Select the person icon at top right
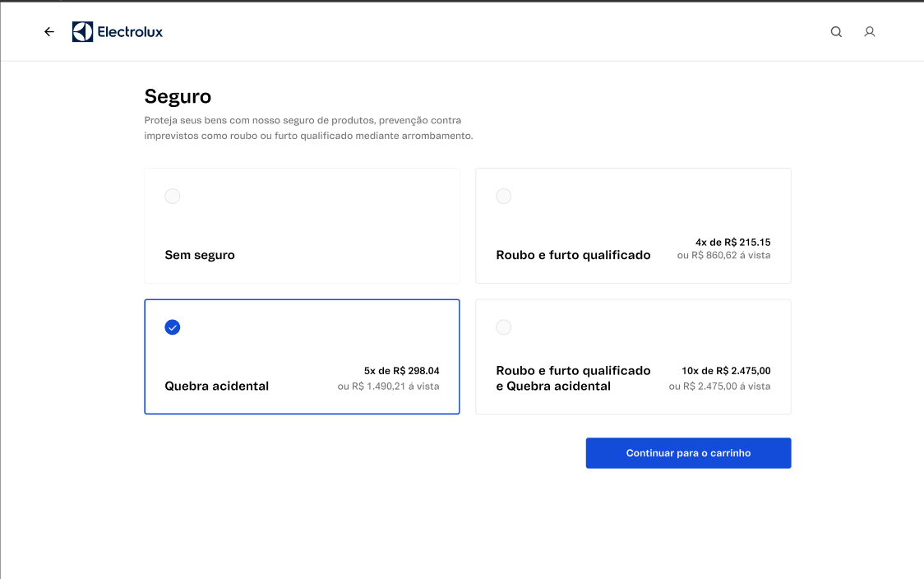 coord(869,31)
